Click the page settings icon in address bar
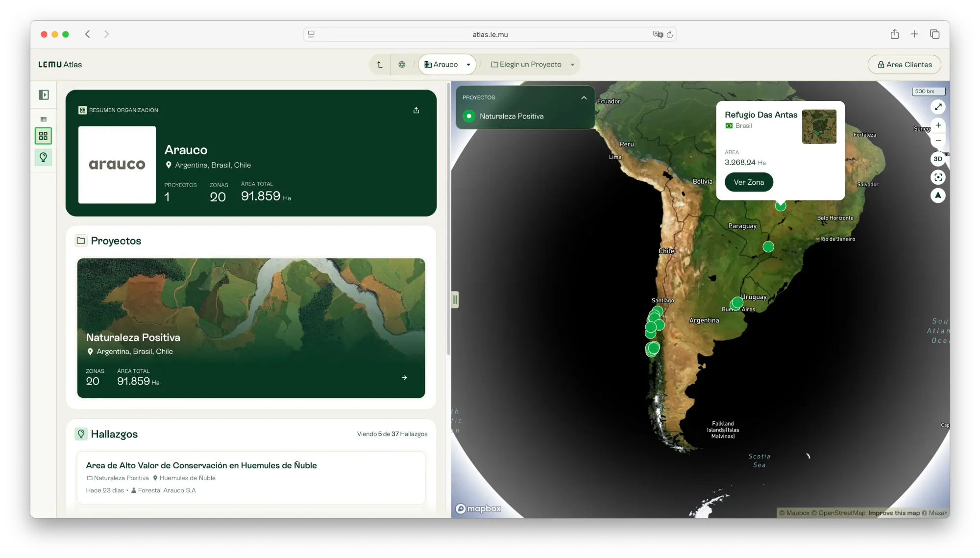 (311, 34)
